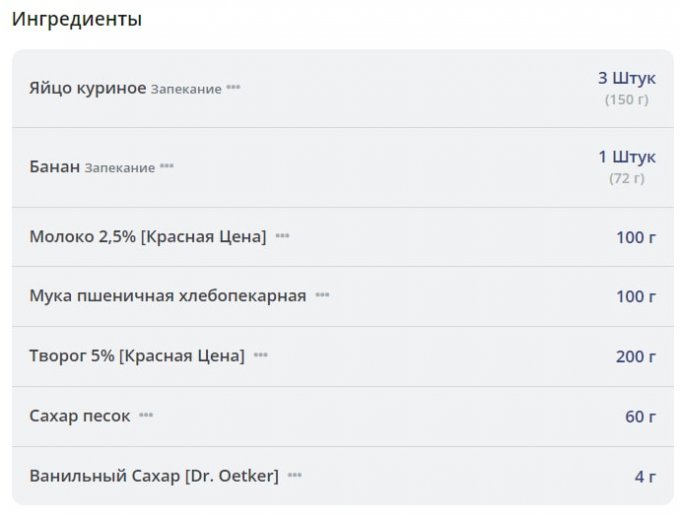
Task: Click the Сахар песок ingredient name
Action: [x=80, y=416]
